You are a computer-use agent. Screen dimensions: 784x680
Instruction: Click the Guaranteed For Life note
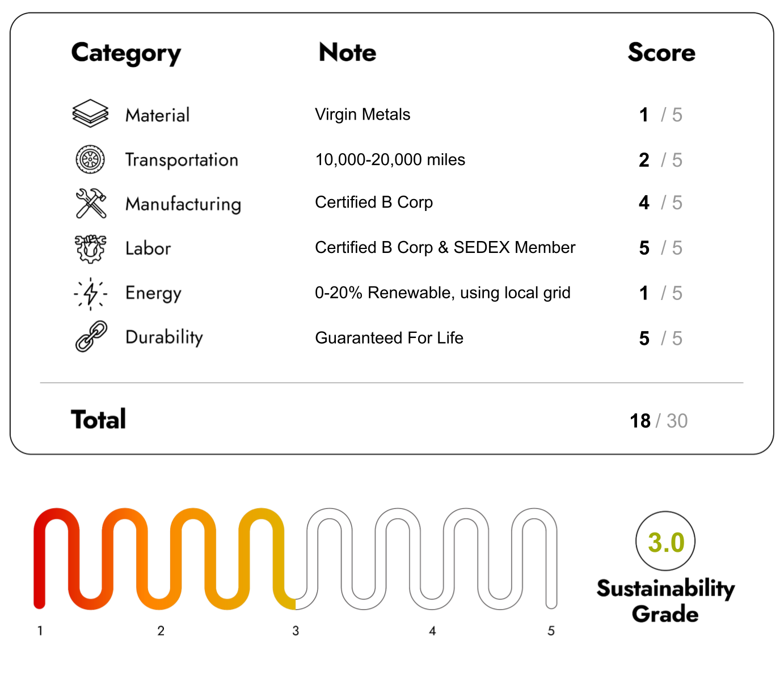pos(389,338)
